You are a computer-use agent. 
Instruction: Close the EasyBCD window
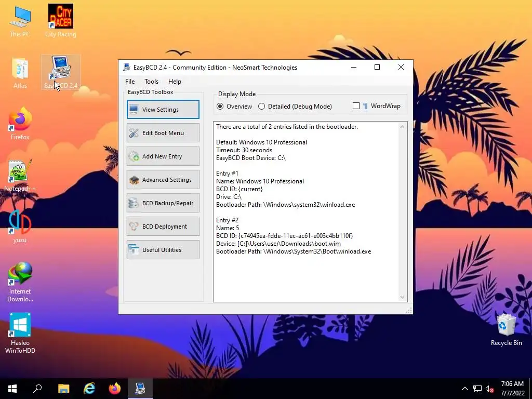(x=401, y=67)
